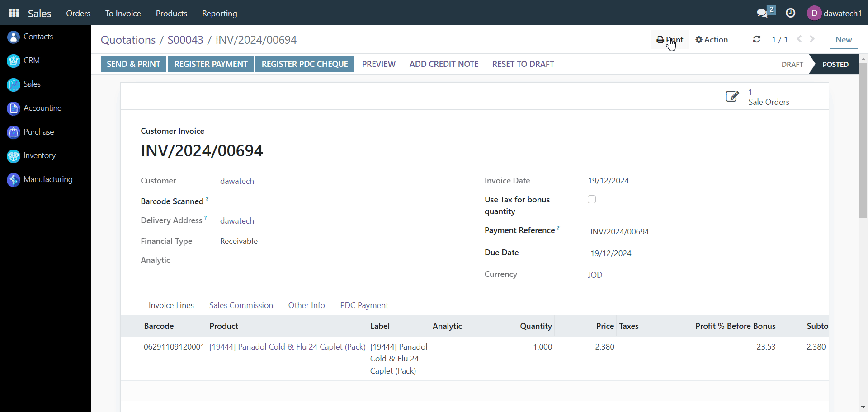
Task: Click the Sales app title in navbar
Action: [40, 14]
